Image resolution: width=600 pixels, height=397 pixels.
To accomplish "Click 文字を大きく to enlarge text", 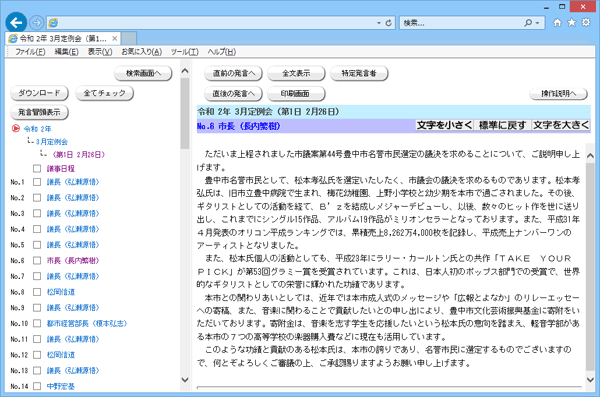I will pos(561,125).
